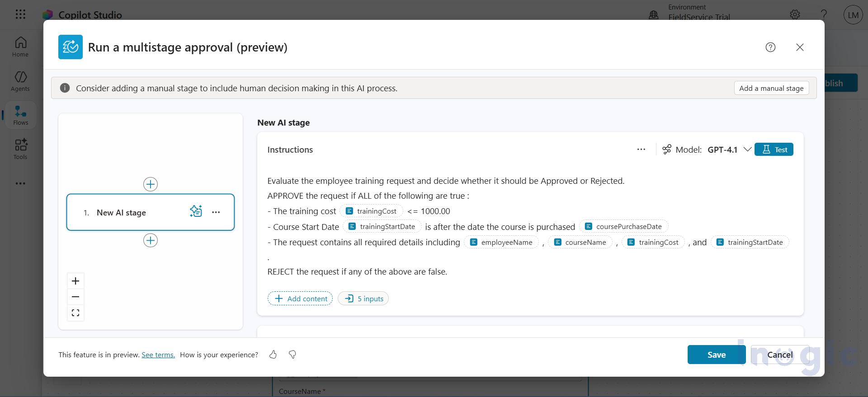Give thumbs up feedback

coord(273,355)
